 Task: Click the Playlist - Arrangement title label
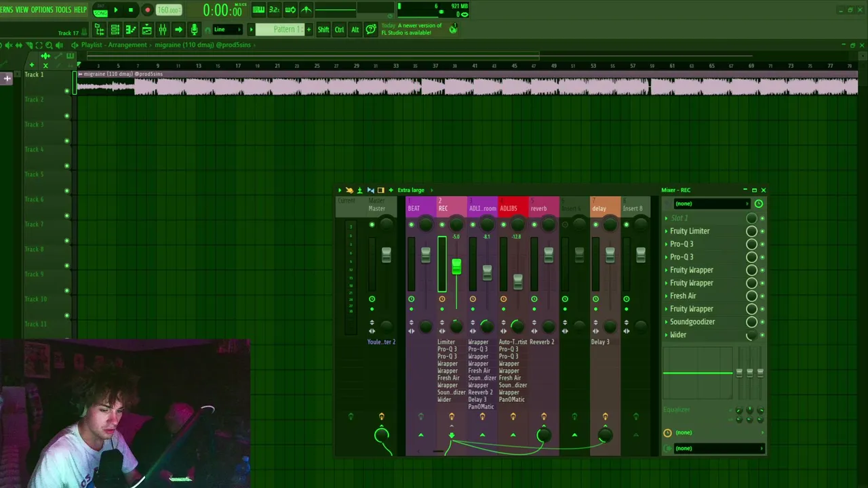pyautogui.click(x=114, y=45)
